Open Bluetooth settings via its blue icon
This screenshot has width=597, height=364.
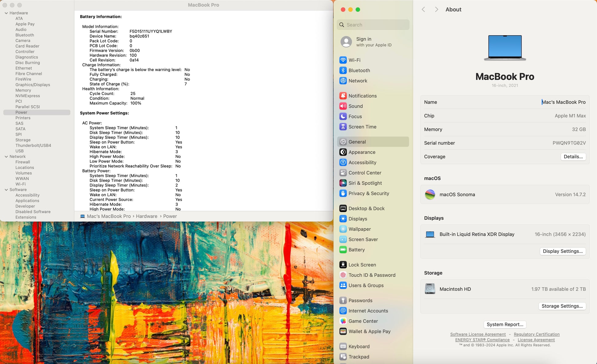click(343, 70)
